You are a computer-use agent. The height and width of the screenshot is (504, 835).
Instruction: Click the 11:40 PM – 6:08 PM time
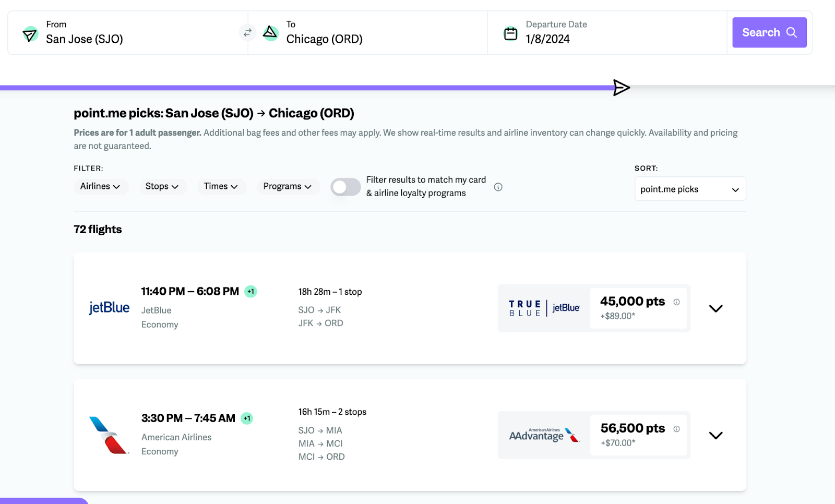tap(190, 291)
